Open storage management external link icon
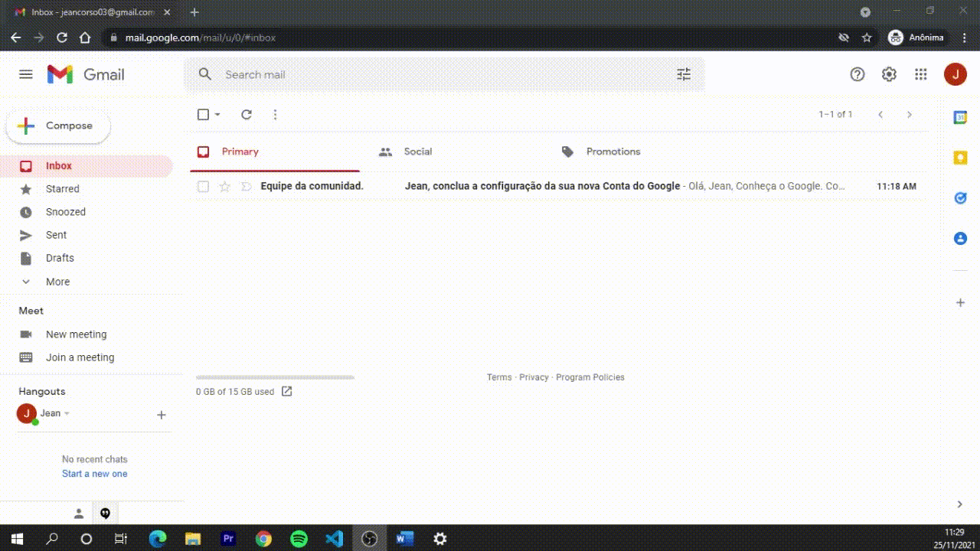980x551 pixels. click(x=287, y=391)
